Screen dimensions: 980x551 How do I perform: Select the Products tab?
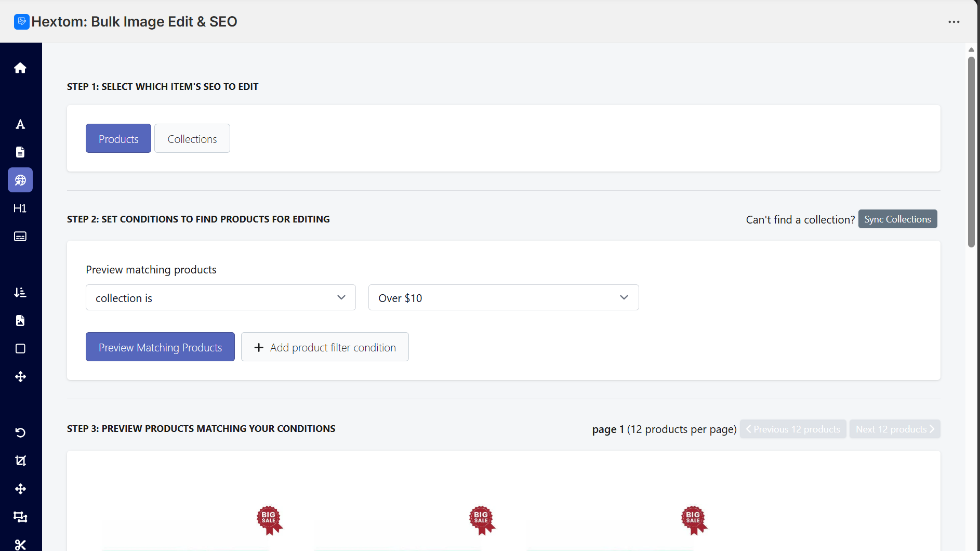tap(118, 138)
